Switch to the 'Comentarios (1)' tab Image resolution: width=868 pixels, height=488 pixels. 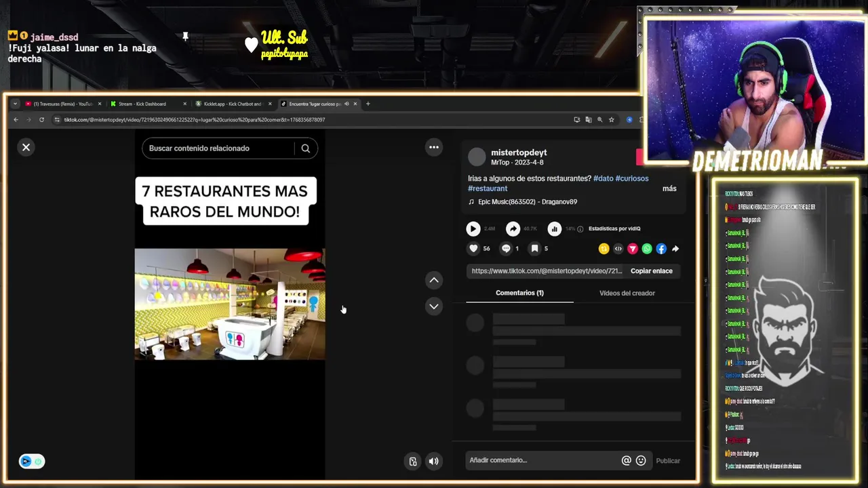coord(519,293)
